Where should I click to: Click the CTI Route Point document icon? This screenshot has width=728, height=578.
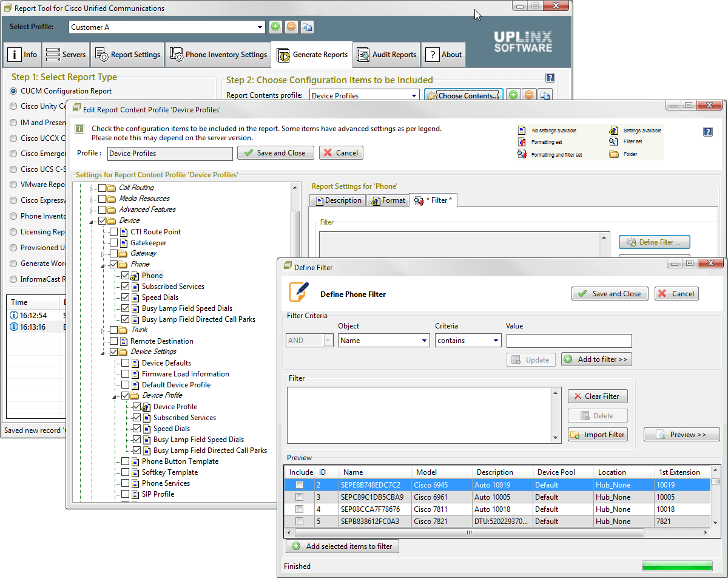point(124,232)
